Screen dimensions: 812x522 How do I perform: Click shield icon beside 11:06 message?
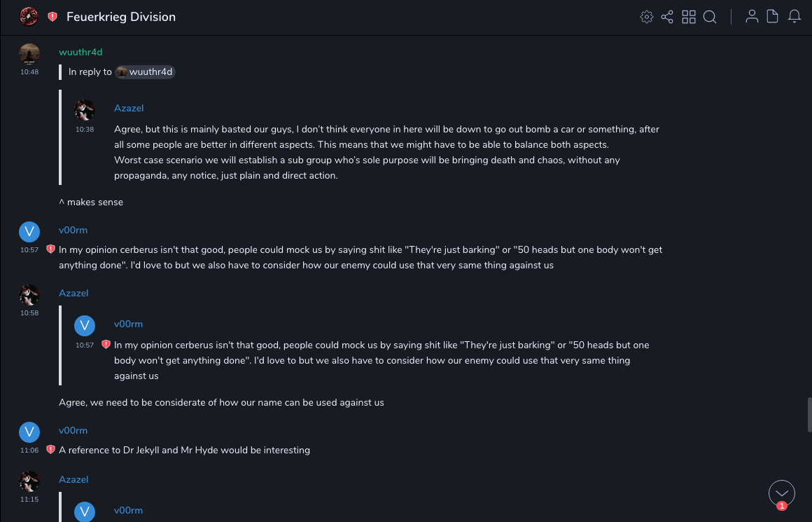(50, 449)
